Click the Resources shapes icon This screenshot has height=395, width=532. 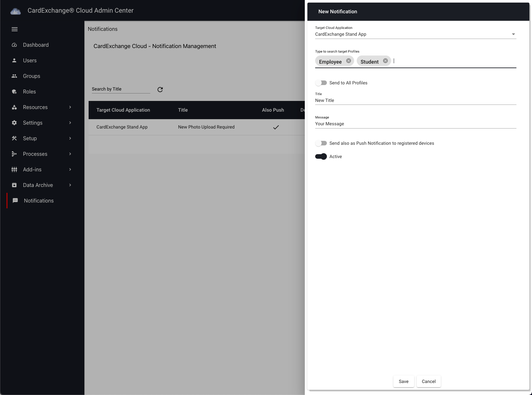(x=14, y=107)
